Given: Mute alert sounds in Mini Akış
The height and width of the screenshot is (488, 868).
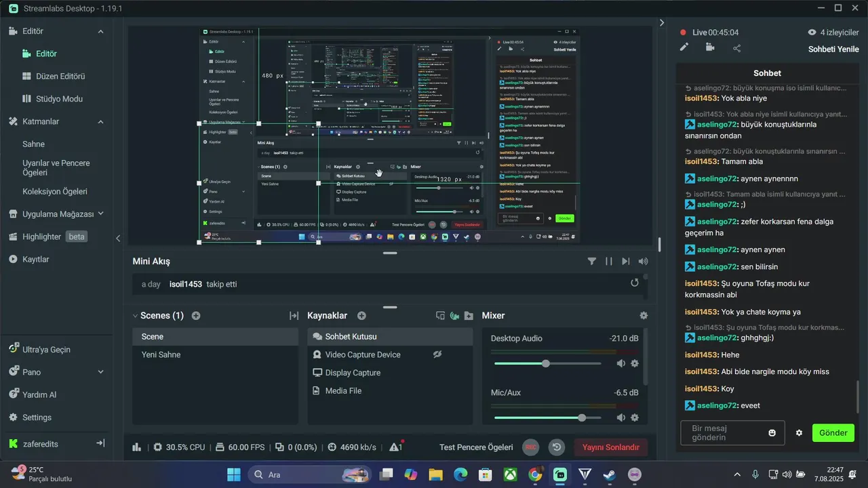Looking at the screenshot, I should point(643,261).
